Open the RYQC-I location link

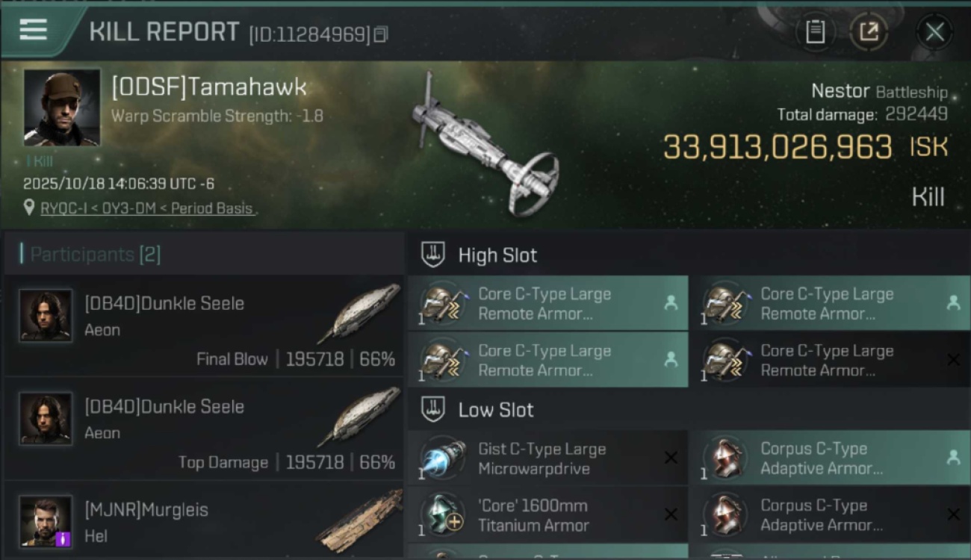pos(146,208)
